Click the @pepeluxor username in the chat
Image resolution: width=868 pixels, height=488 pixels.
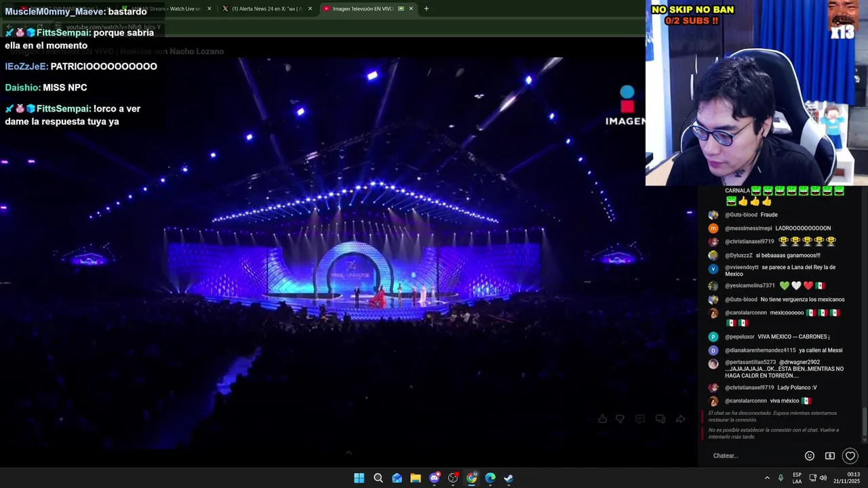(x=741, y=337)
